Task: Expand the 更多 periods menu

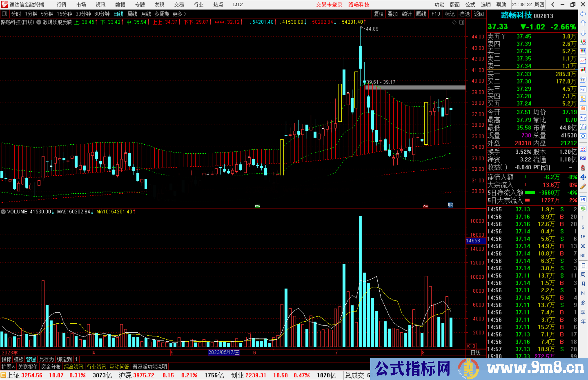Action: [x=179, y=14]
